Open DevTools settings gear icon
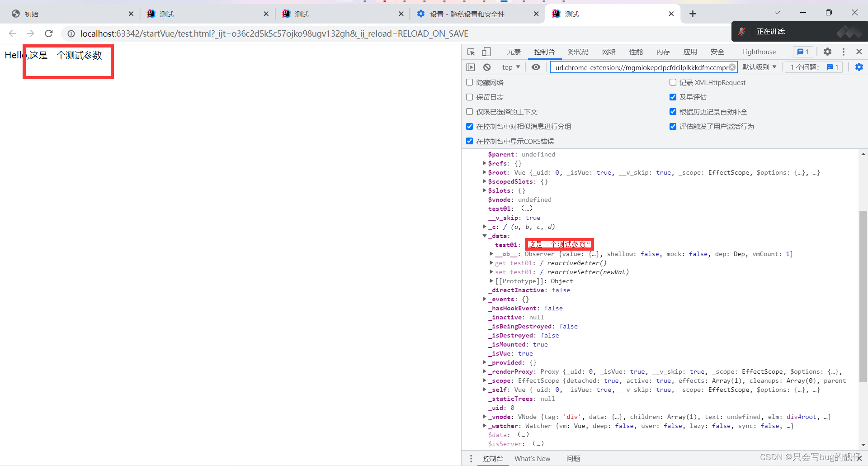This screenshot has height=466, width=868. tap(827, 52)
